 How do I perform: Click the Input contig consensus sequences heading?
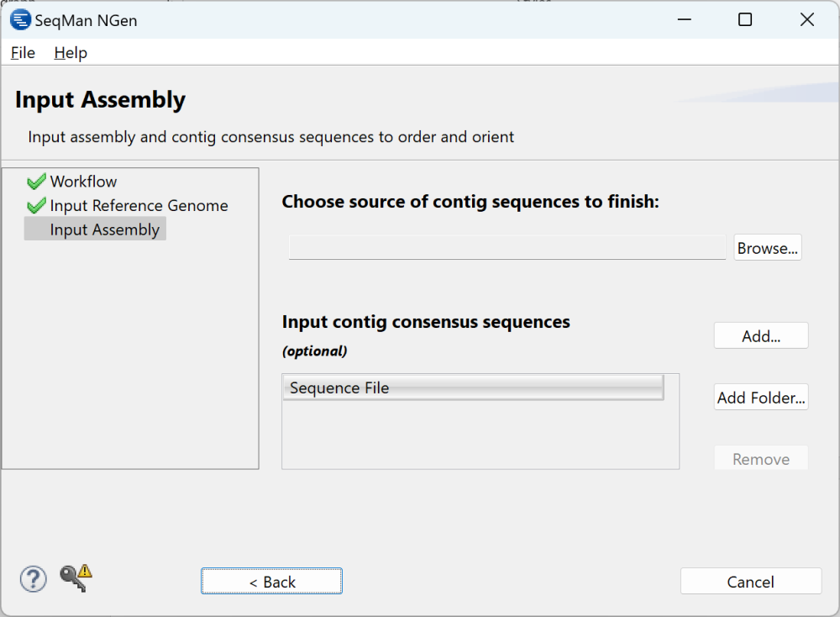click(426, 322)
